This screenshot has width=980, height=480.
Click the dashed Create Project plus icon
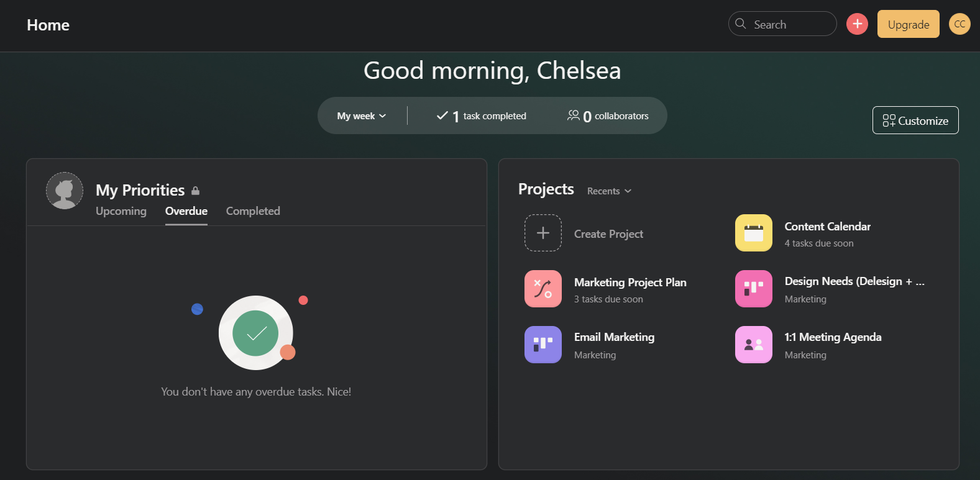[x=543, y=233]
